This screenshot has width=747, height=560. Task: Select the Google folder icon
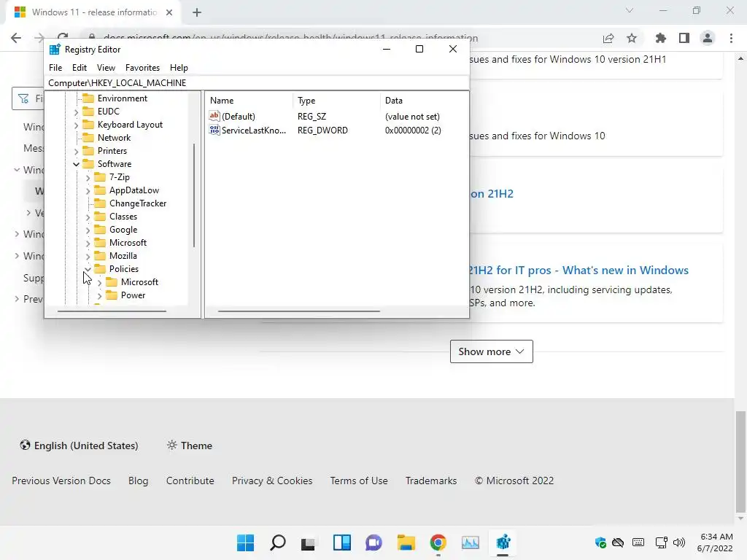(100, 229)
